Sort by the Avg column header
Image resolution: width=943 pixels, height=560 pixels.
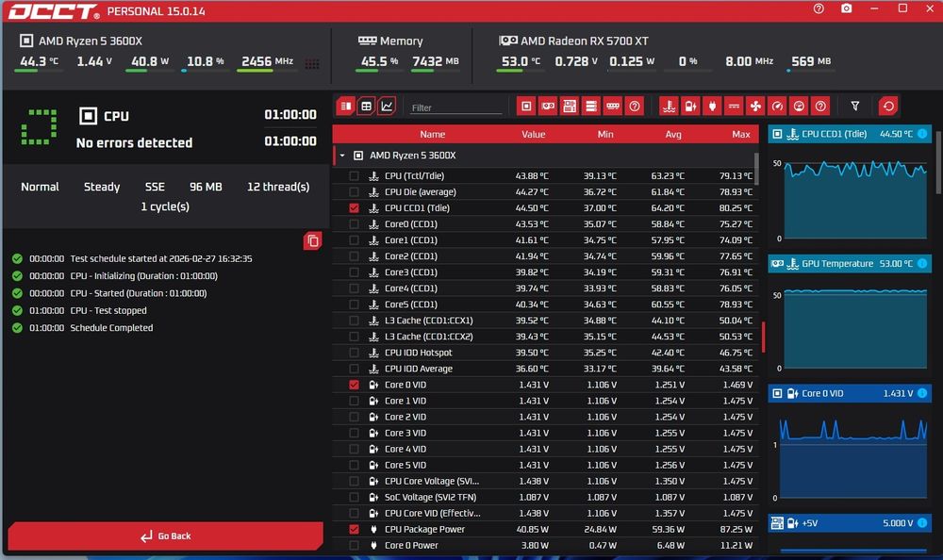[673, 134]
